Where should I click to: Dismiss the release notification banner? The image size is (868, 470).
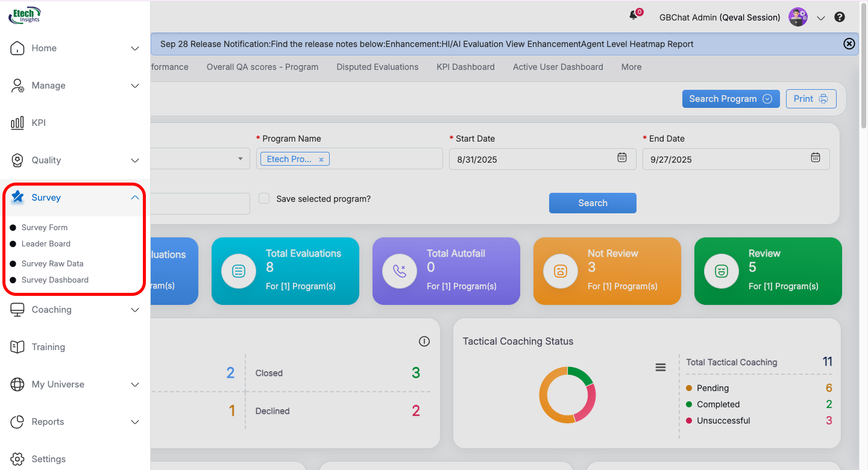coord(849,44)
